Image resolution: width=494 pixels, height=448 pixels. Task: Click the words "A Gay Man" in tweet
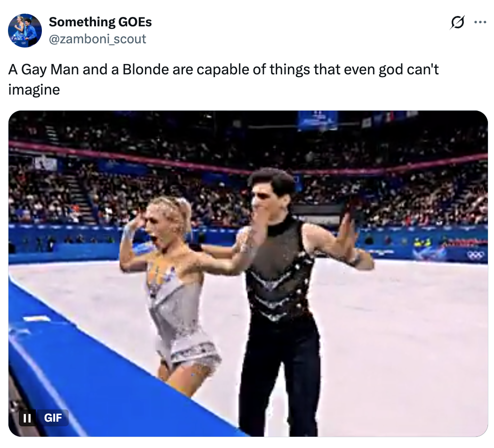(43, 70)
